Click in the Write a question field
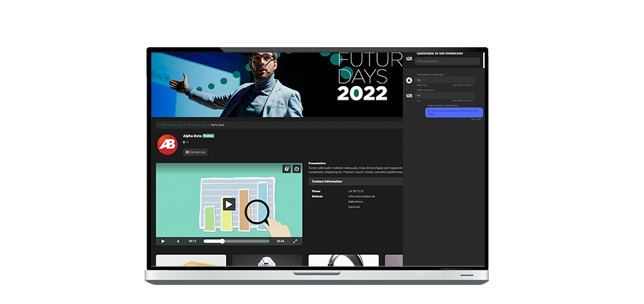The width and height of the screenshot is (644, 304). point(447,61)
